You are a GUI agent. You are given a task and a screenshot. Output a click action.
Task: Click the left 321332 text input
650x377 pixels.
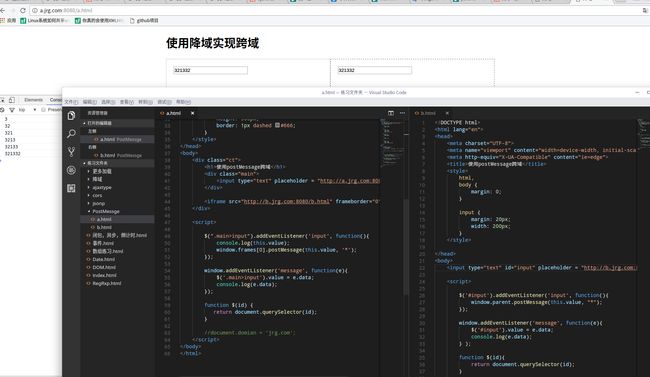click(x=210, y=70)
